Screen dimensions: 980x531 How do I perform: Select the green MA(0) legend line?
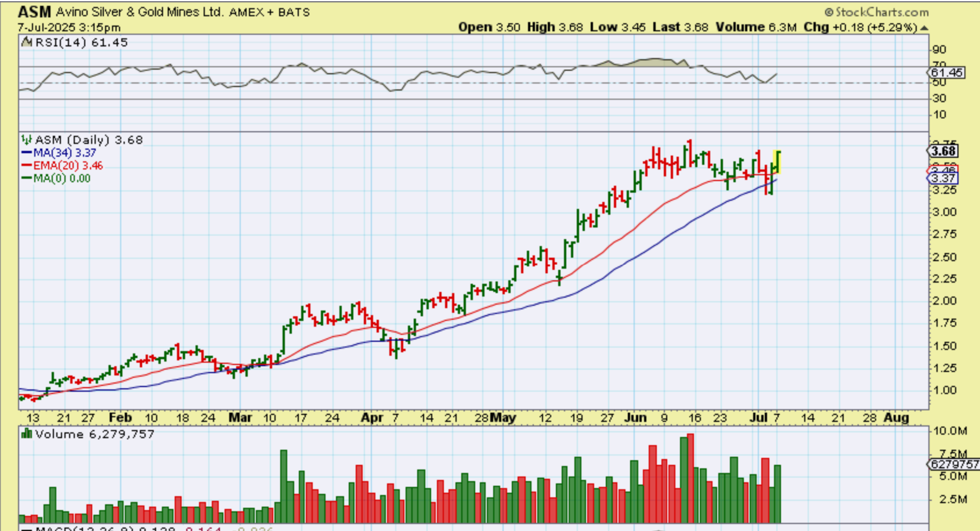tap(27, 178)
